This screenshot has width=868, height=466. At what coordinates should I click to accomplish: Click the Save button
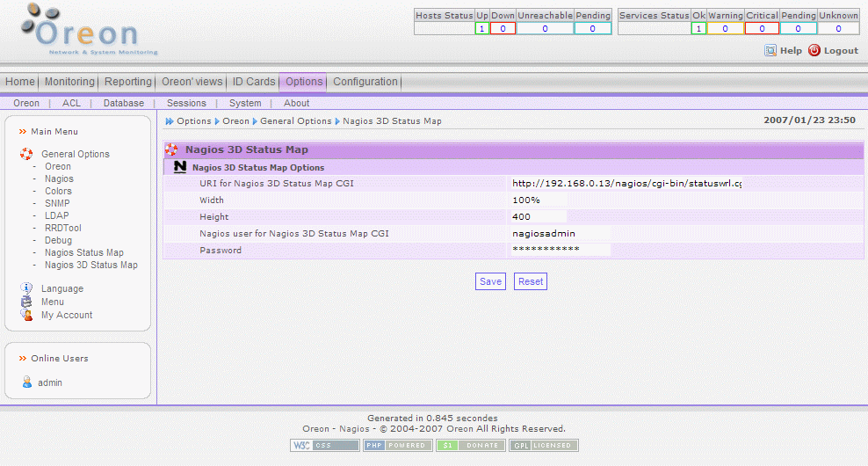[490, 281]
